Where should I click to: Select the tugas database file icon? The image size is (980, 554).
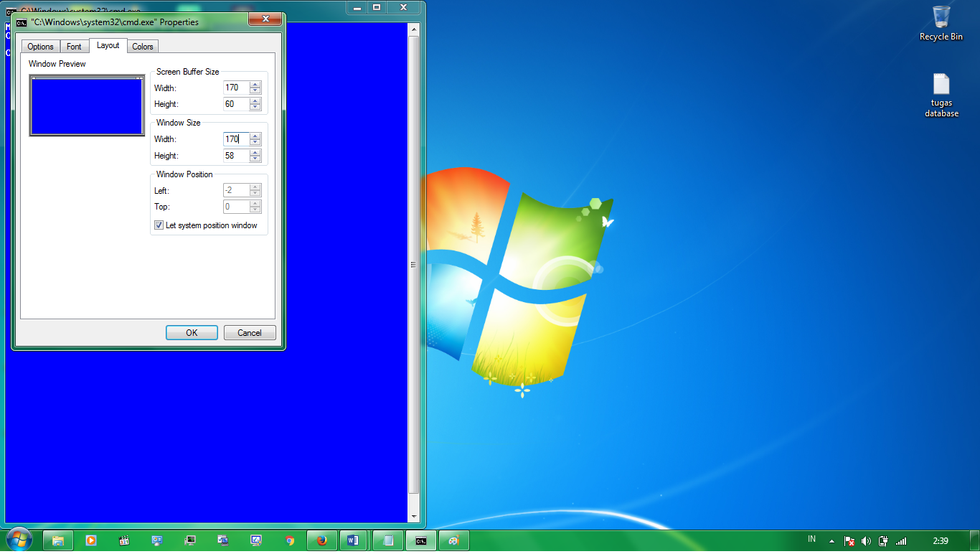941,95
